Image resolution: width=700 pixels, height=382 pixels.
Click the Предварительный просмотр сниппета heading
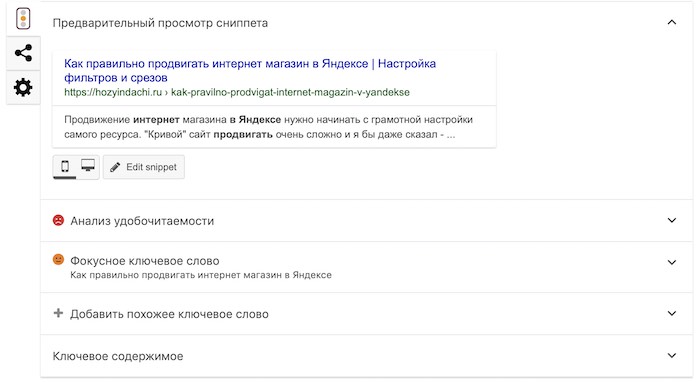(160, 23)
